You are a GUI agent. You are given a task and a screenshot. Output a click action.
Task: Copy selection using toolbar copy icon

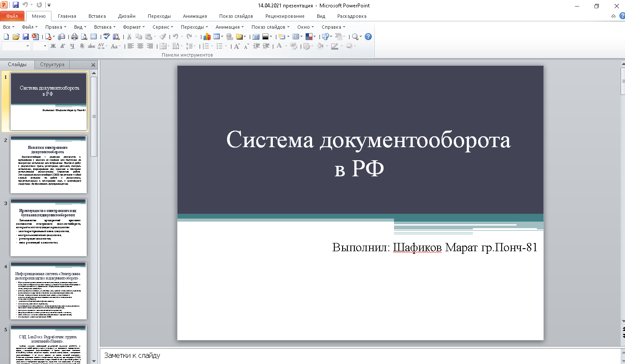point(139,37)
